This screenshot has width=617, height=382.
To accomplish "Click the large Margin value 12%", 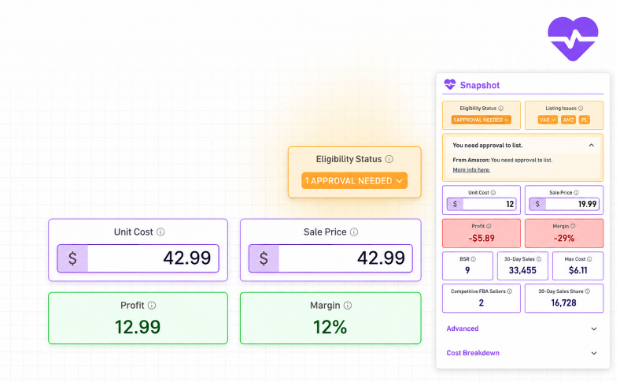I will pos(330,327).
